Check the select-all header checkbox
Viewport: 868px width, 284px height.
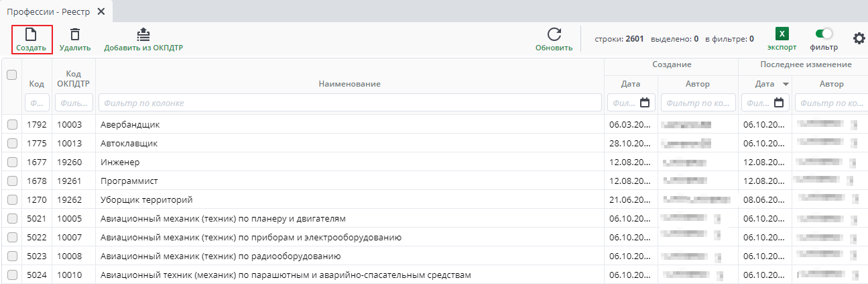click(x=11, y=75)
